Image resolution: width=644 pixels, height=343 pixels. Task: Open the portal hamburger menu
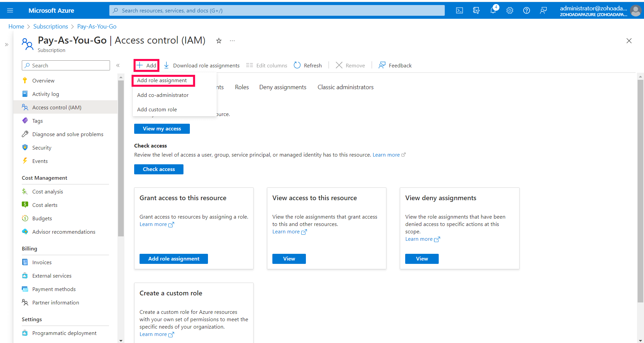point(10,10)
